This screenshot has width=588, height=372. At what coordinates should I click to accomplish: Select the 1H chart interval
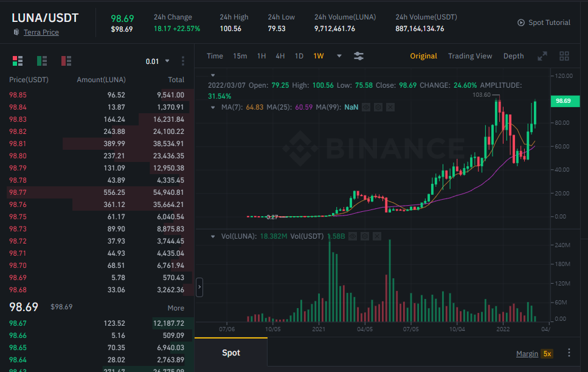pyautogui.click(x=261, y=56)
